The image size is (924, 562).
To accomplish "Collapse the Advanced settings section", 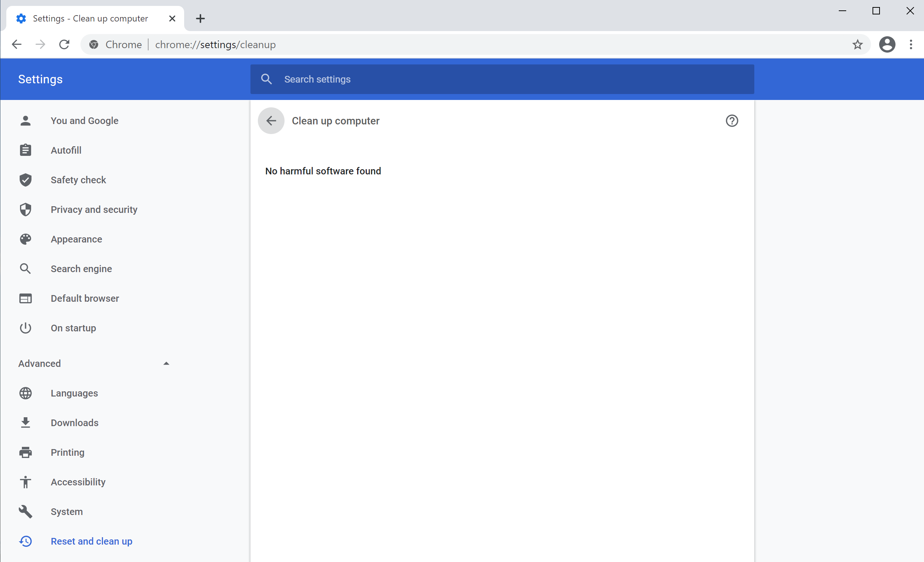I will (166, 363).
